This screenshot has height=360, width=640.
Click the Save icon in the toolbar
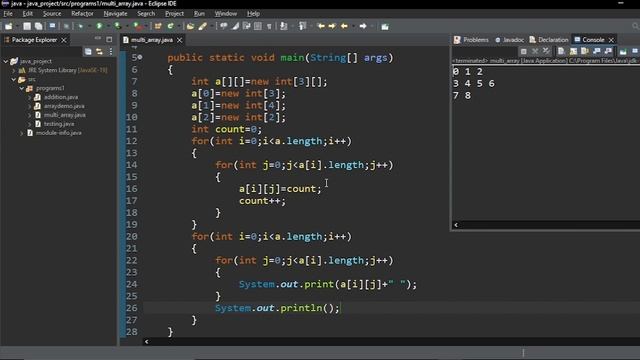27,26
